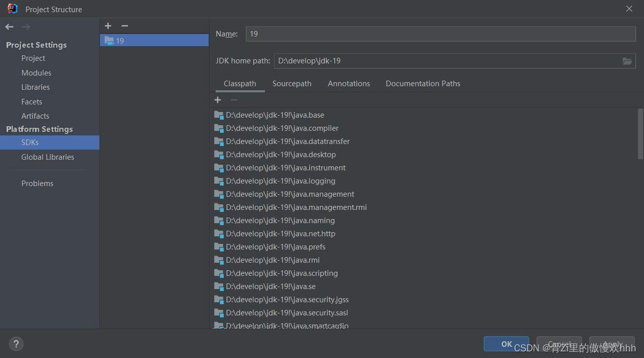Click the folder icon of java.base
Viewport: 644px width, 358px height.
(x=219, y=115)
